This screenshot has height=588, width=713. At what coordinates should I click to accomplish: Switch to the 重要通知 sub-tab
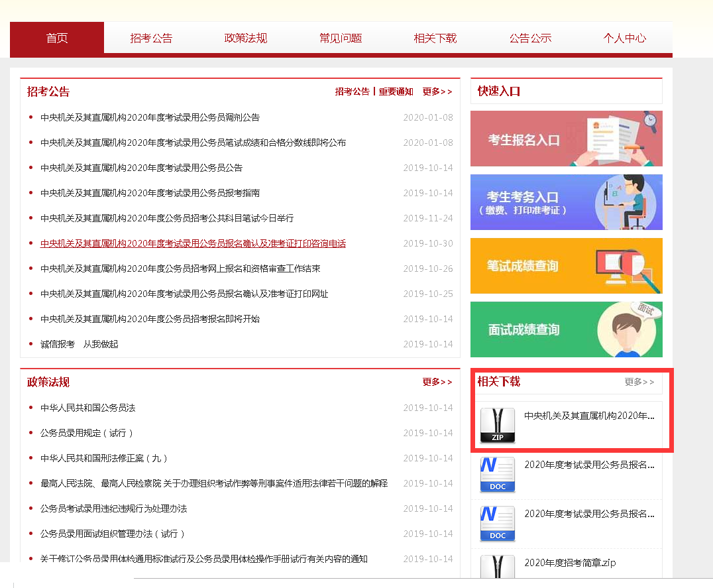(396, 91)
